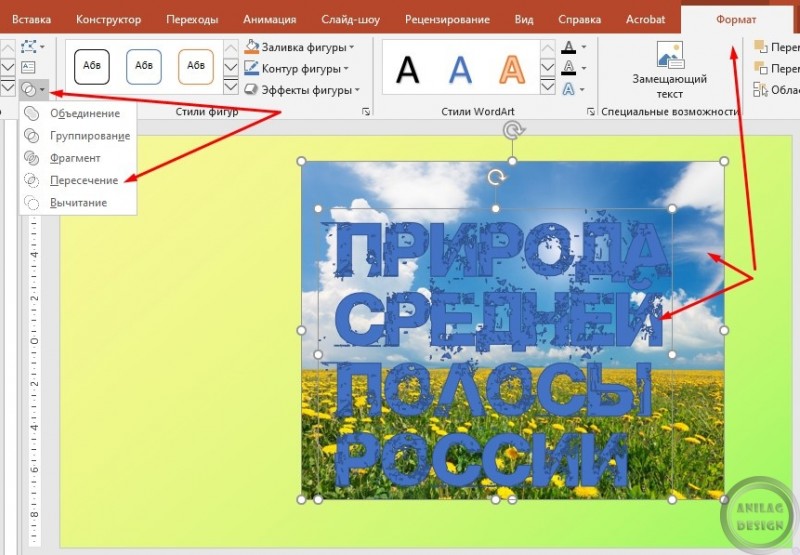Click the shape effects icon
Image resolution: width=800 pixels, height=555 pixels.
point(251,90)
